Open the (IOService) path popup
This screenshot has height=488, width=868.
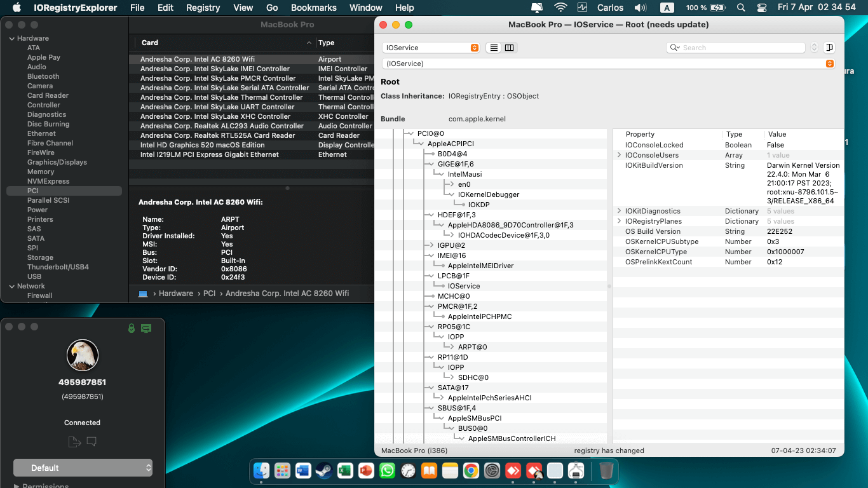pos(608,64)
